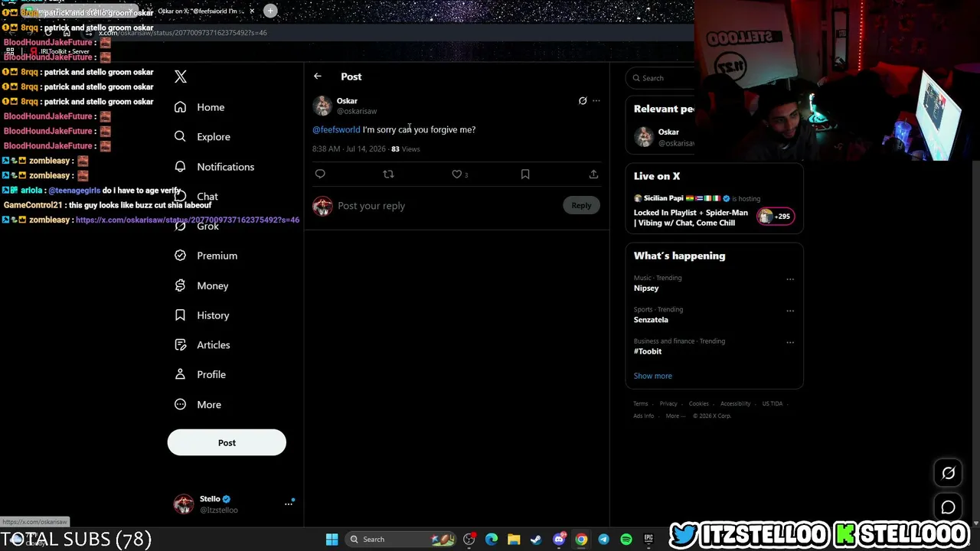Open File Explorer from the taskbar
Viewport: 980px width, 551px height.
(x=514, y=540)
